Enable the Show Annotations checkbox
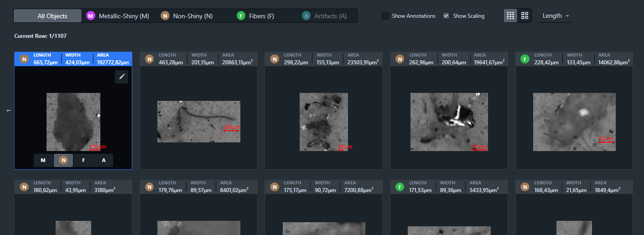 385,16
